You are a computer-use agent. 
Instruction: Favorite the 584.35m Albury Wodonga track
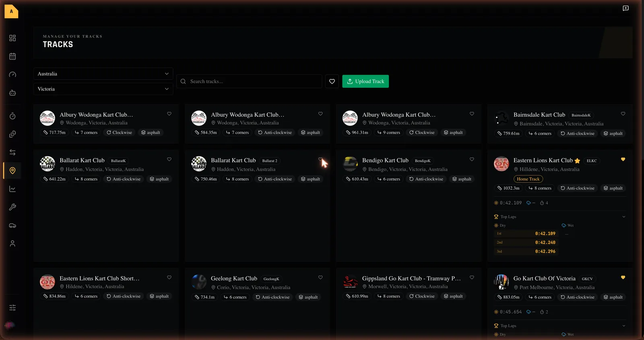[x=320, y=114]
